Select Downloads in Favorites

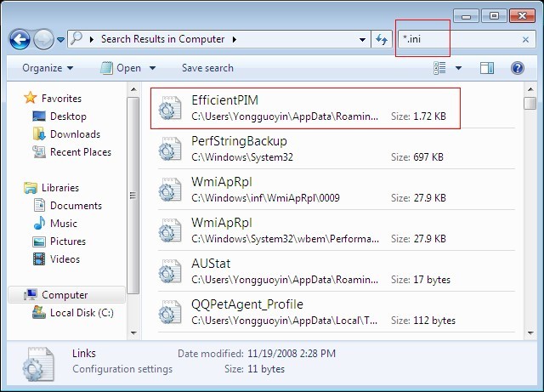point(74,134)
